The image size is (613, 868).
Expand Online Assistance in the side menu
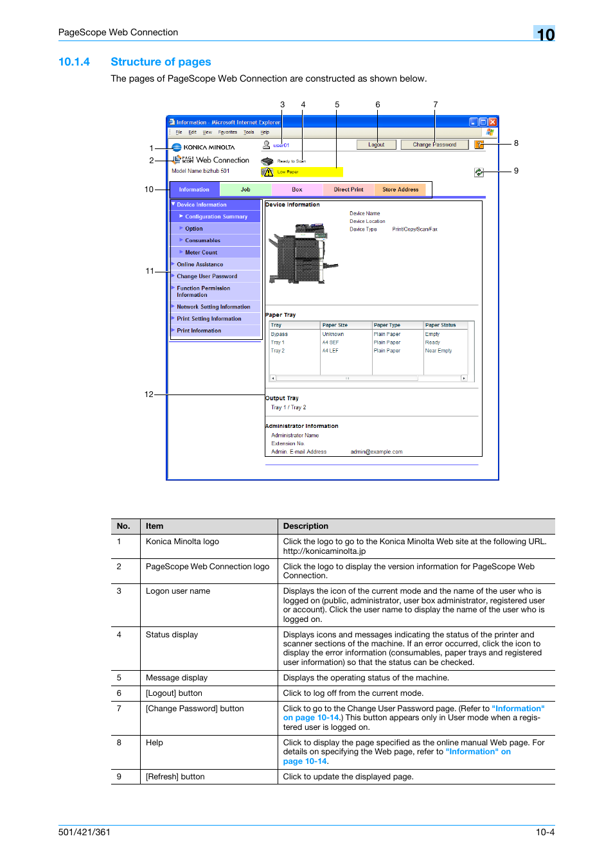tap(215, 264)
